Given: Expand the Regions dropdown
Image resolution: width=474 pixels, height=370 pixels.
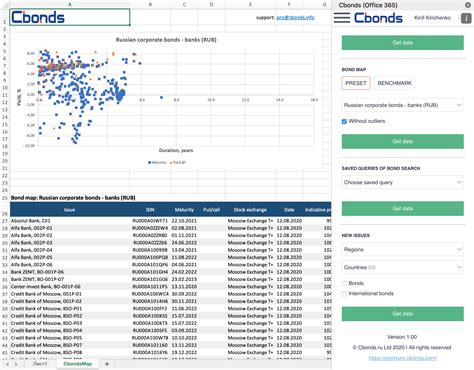Looking at the screenshot, I should click(x=403, y=249).
